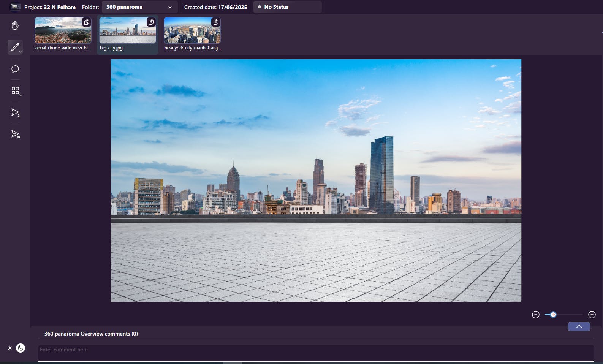This screenshot has height=364, width=603.
Task: Select the hand pan tool
Action: coord(15,25)
